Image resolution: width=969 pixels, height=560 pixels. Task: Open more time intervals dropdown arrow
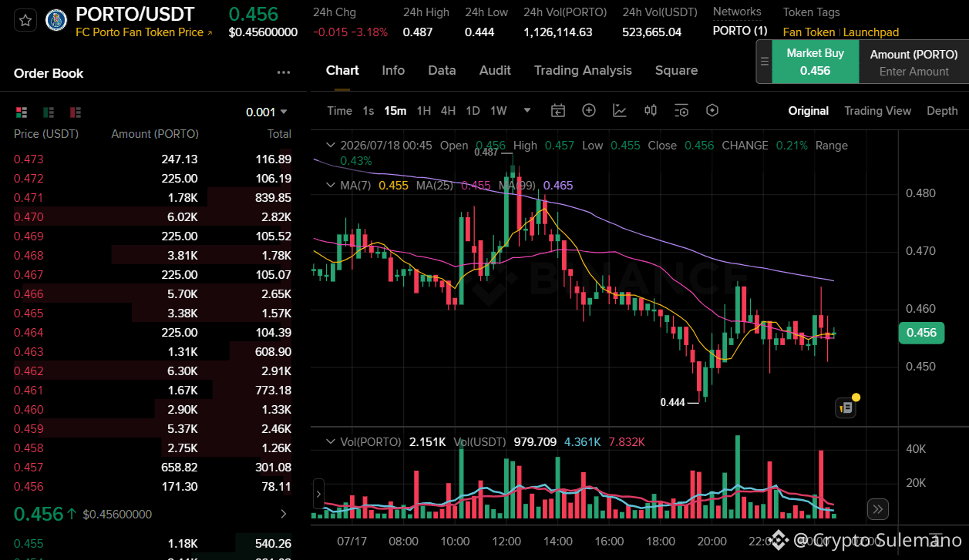tap(527, 110)
